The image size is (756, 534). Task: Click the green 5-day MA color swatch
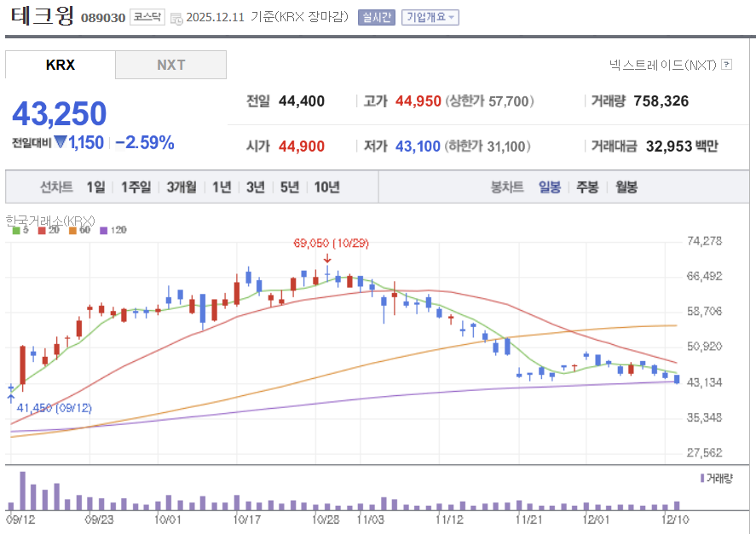point(15,230)
